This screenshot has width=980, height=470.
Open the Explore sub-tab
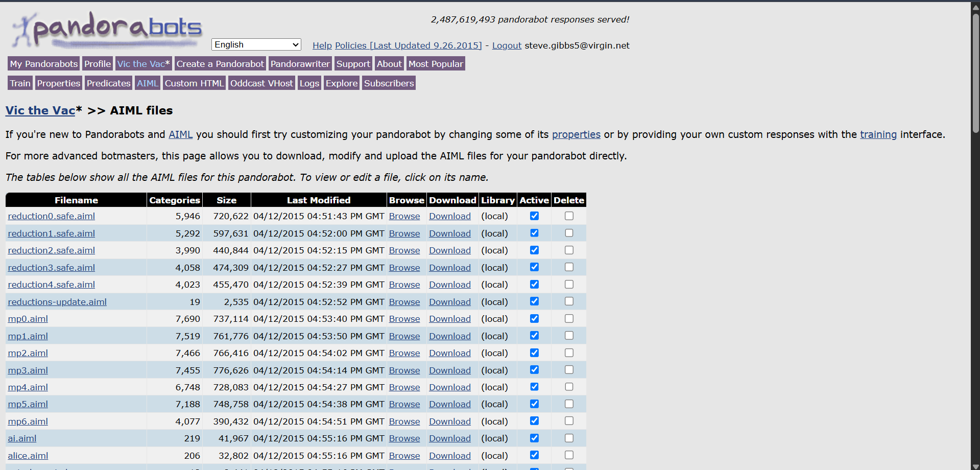(x=342, y=83)
